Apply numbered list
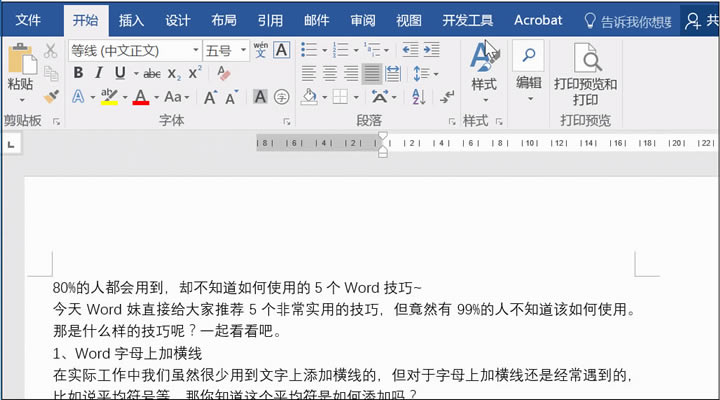This screenshot has width=720, height=400. pyautogui.click(x=340, y=49)
